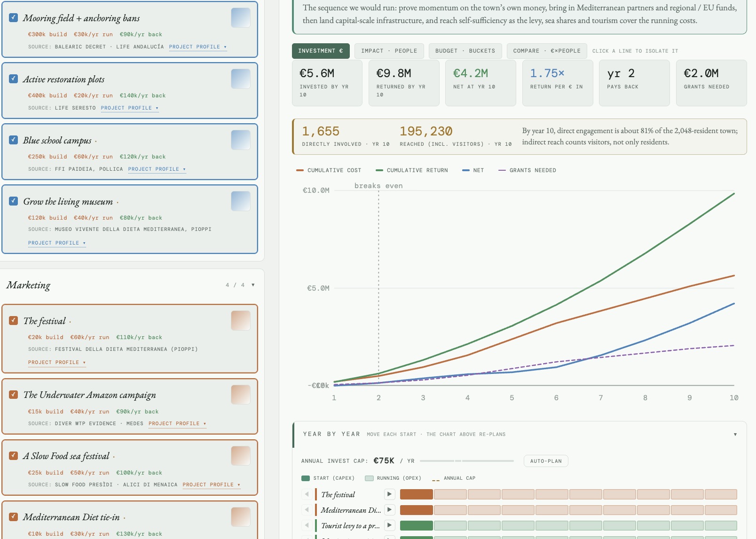Image resolution: width=756 pixels, height=539 pixels.
Task: Toggle A Slow Food sea festival checkbox
Action: [14, 456]
